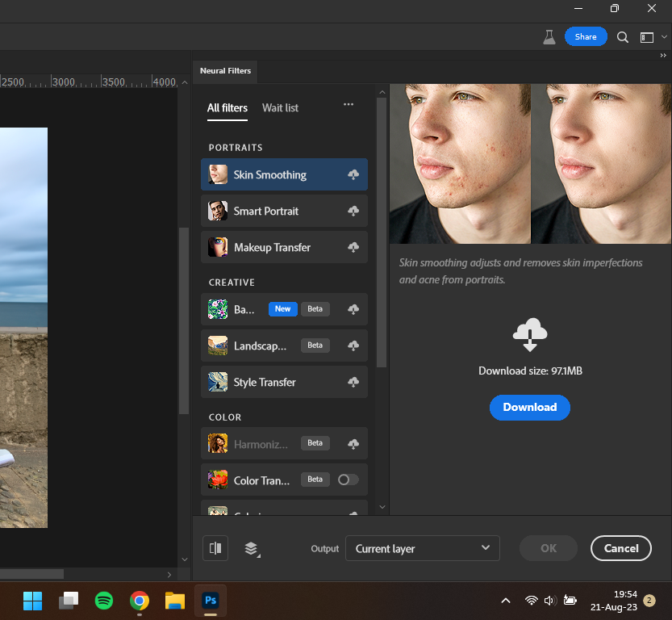Click the Wi-Fi network tray icon
672x620 pixels.
532,601
